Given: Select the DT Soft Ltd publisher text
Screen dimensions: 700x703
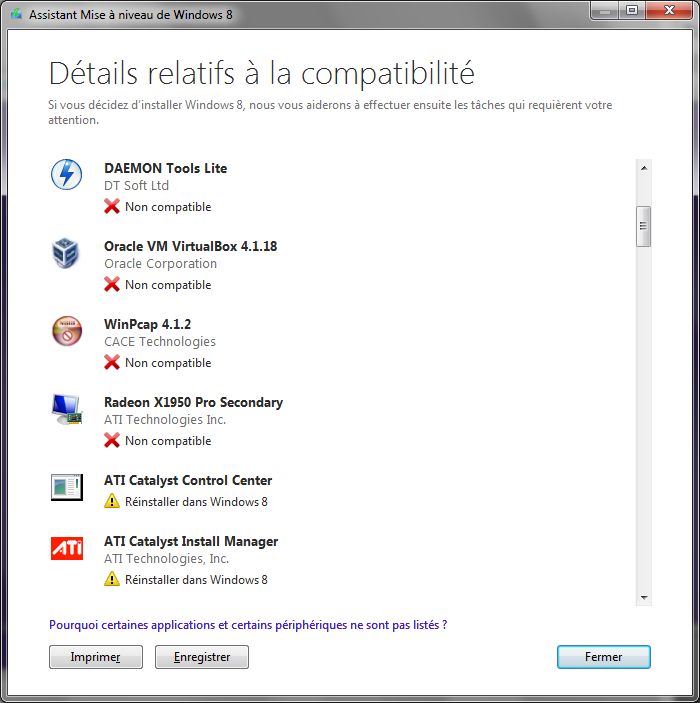Looking at the screenshot, I should coord(136,185).
